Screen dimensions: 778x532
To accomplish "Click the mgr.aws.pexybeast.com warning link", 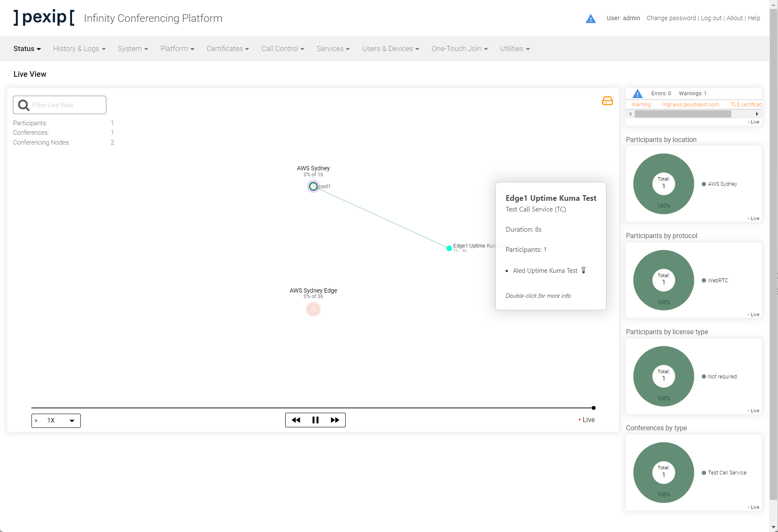I will 691,105.
